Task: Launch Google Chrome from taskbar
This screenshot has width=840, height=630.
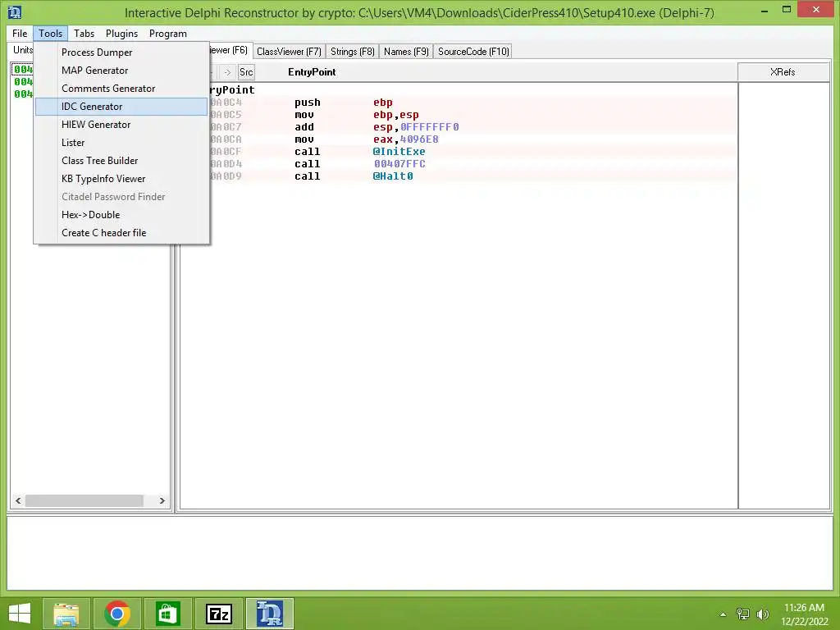Action: (116, 614)
